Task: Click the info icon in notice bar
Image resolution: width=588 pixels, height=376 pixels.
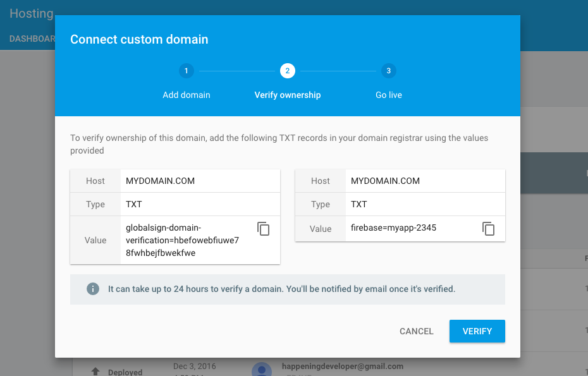Action: [93, 289]
